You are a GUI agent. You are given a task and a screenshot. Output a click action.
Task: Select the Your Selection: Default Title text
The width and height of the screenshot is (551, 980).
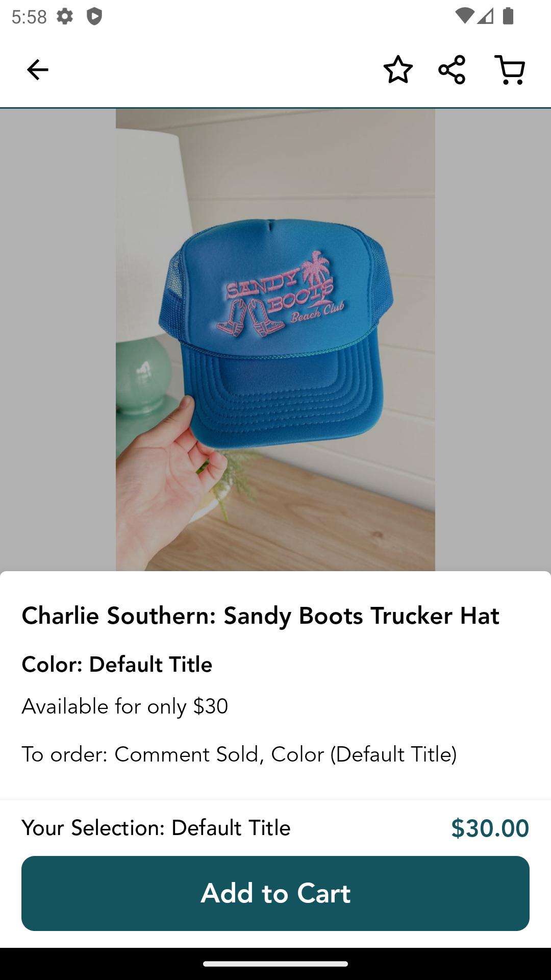(156, 827)
